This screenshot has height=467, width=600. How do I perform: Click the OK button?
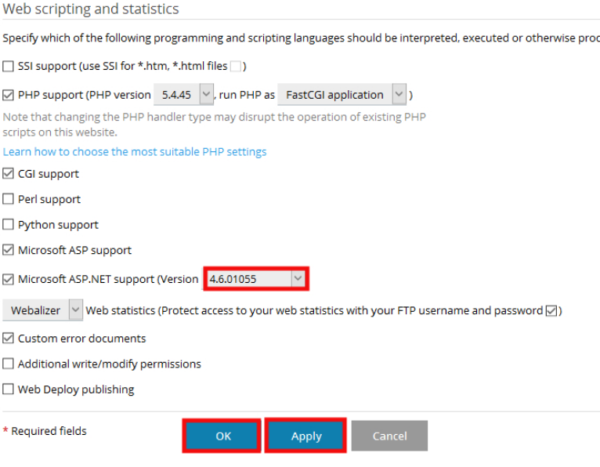[222, 436]
